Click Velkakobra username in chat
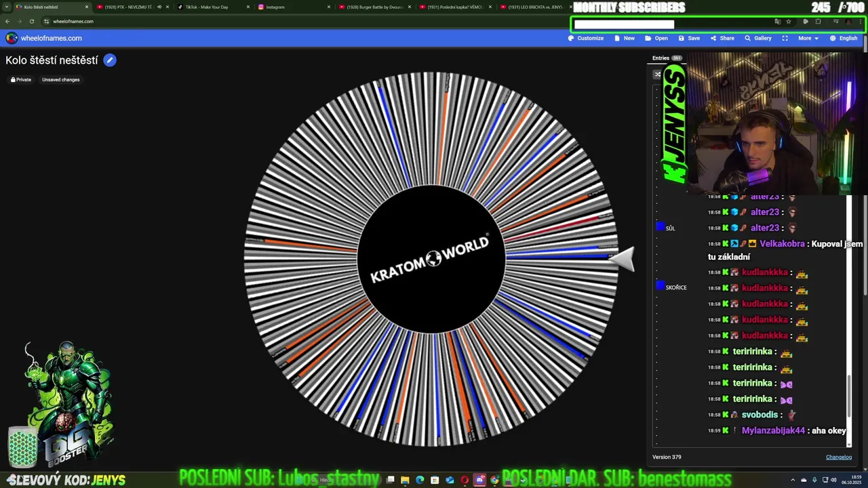 (782, 244)
